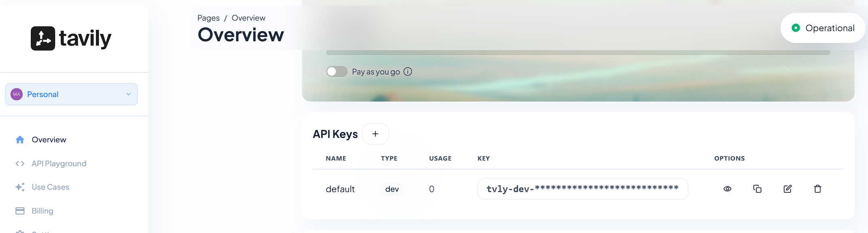Open Pay as you go info tooltip
Viewport: 868px width, 233px height.
click(408, 72)
